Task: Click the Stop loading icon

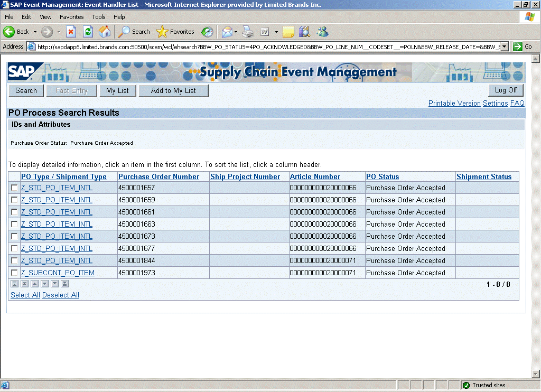Action: [x=71, y=32]
